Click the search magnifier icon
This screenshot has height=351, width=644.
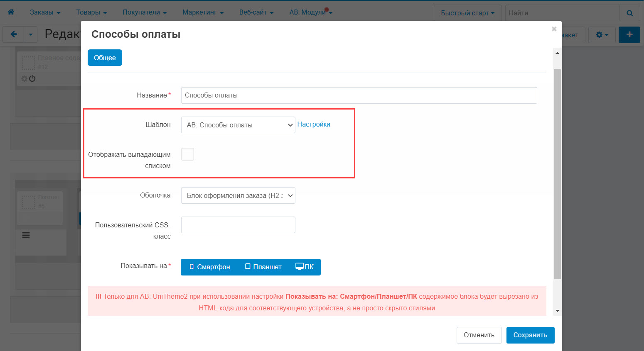coord(629,13)
